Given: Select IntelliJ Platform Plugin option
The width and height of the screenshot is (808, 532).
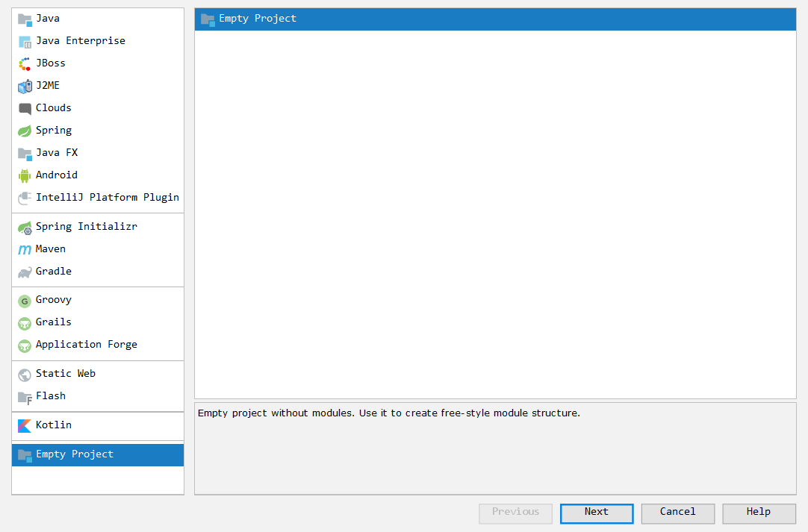Looking at the screenshot, I should point(107,198).
